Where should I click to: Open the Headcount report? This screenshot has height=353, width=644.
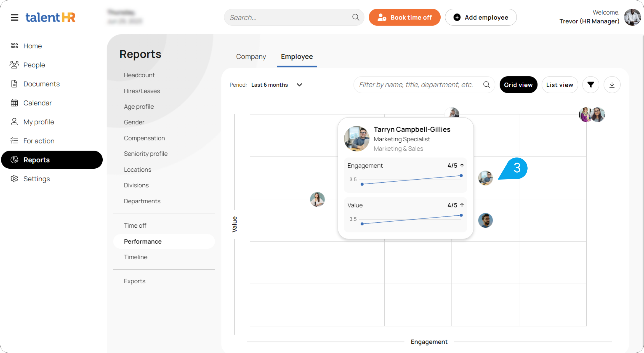139,75
